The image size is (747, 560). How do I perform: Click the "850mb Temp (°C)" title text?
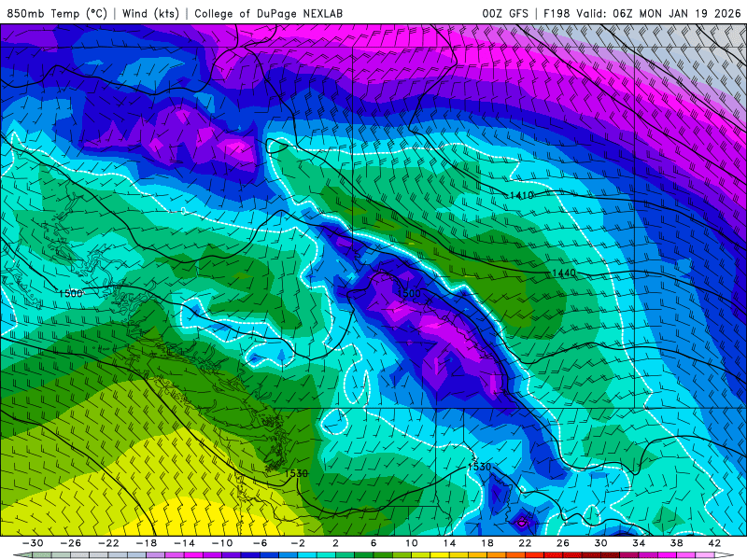tap(57, 13)
